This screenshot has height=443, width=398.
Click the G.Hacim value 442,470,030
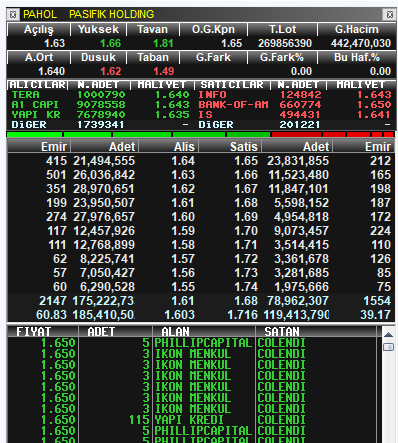[361, 43]
